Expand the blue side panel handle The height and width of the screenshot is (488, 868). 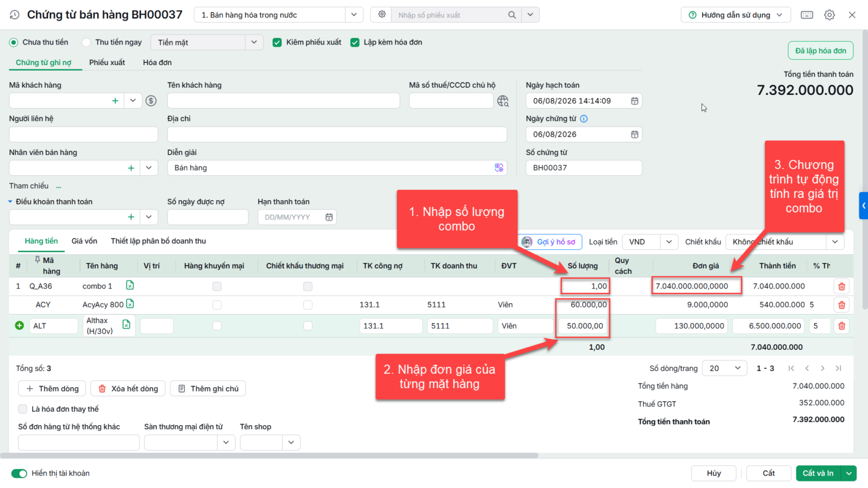pyautogui.click(x=863, y=206)
